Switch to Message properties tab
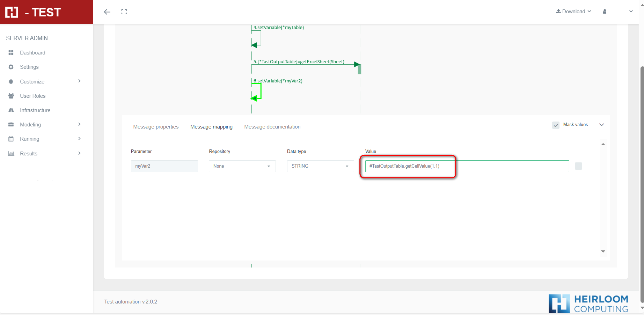Viewport: 644px width, 315px height. 156,127
